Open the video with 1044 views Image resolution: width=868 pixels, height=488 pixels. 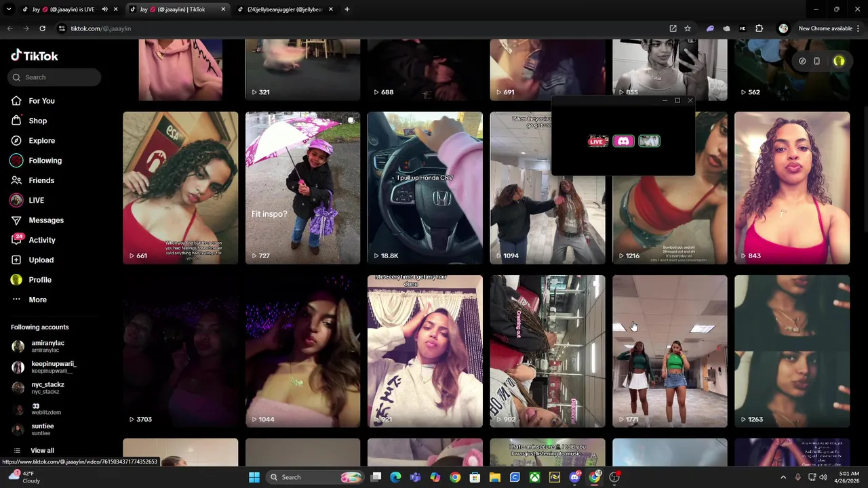point(302,351)
